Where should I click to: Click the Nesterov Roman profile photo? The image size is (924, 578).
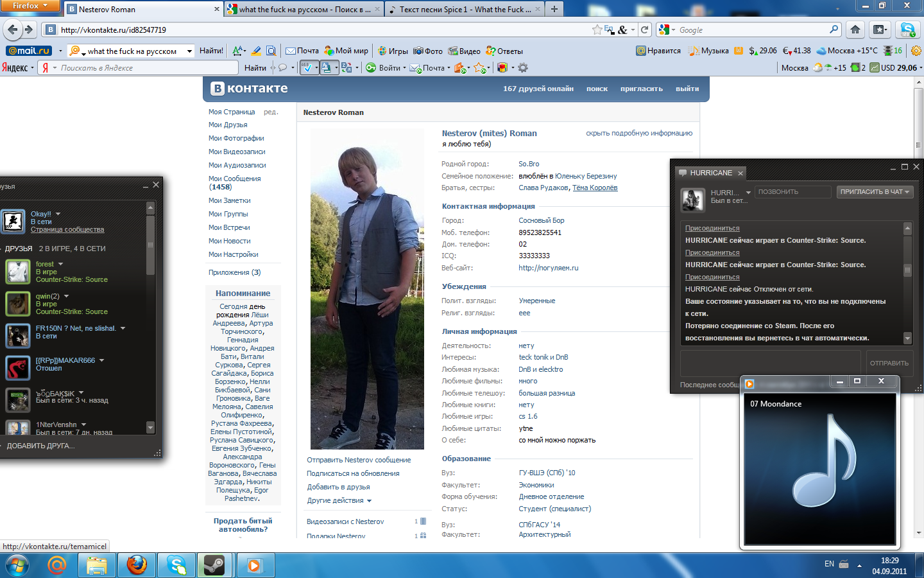[367, 289]
